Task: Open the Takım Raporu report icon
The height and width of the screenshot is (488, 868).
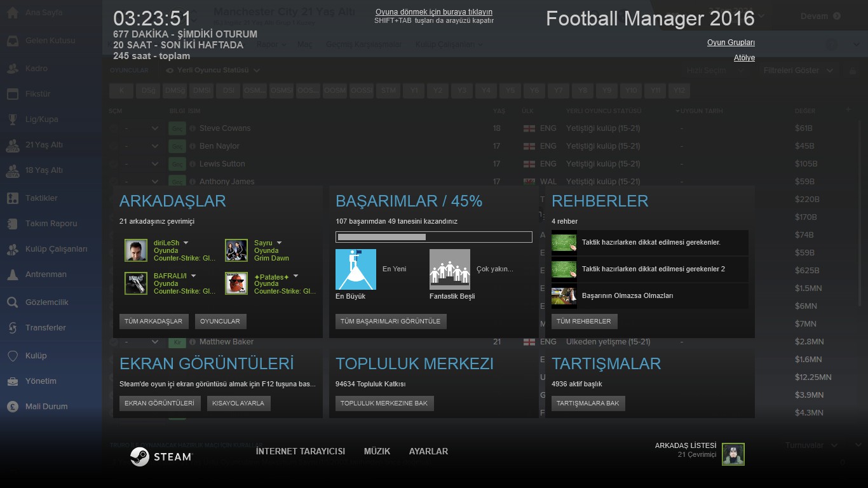Action: [x=13, y=224]
